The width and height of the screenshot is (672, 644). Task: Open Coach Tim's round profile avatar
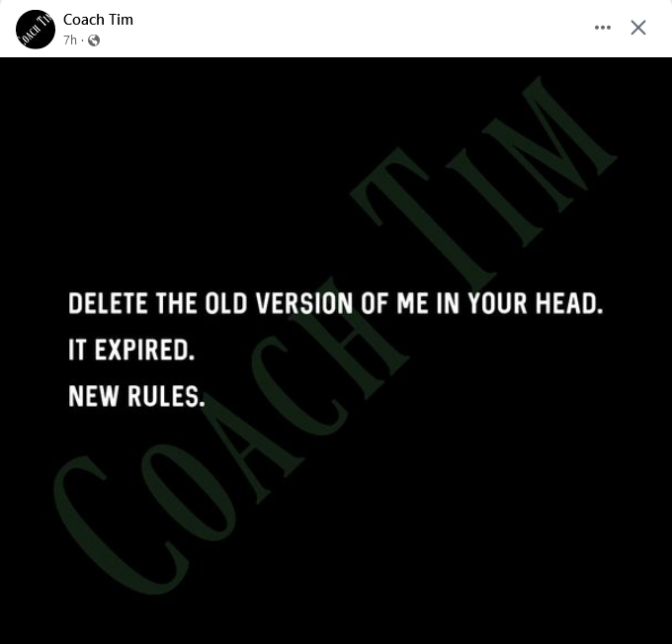(x=36, y=29)
